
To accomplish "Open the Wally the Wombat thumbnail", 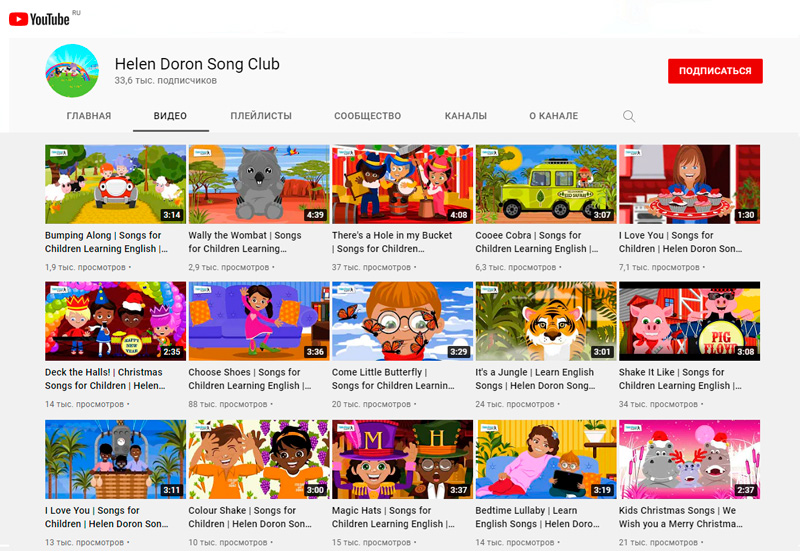I will 259,184.
